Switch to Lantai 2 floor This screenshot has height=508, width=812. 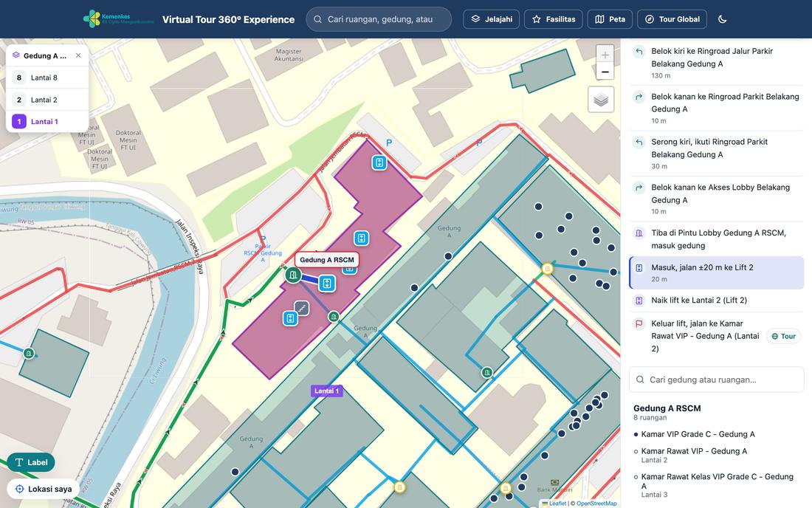47,100
